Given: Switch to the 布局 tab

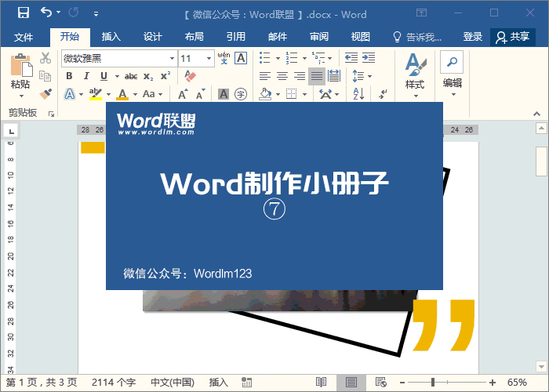Looking at the screenshot, I should tap(195, 37).
